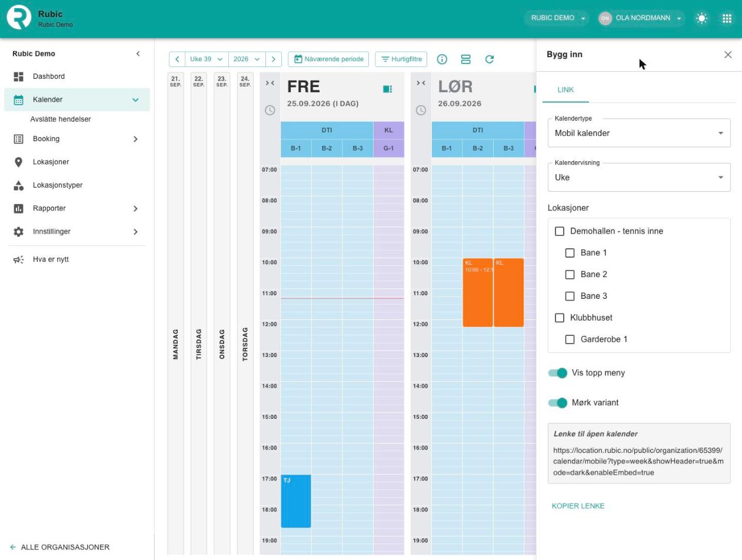Open Dashbord in the sidebar
The image size is (742, 560).
76,76
